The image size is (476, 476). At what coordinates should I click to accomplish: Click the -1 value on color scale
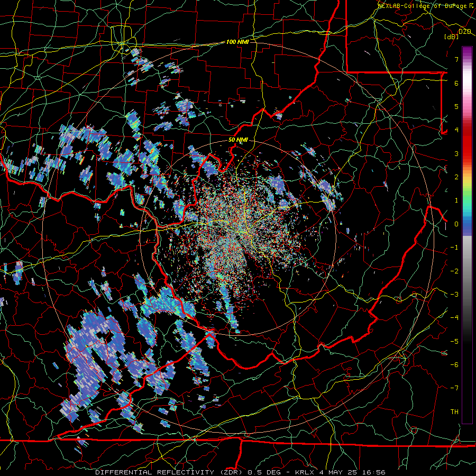[x=454, y=247]
